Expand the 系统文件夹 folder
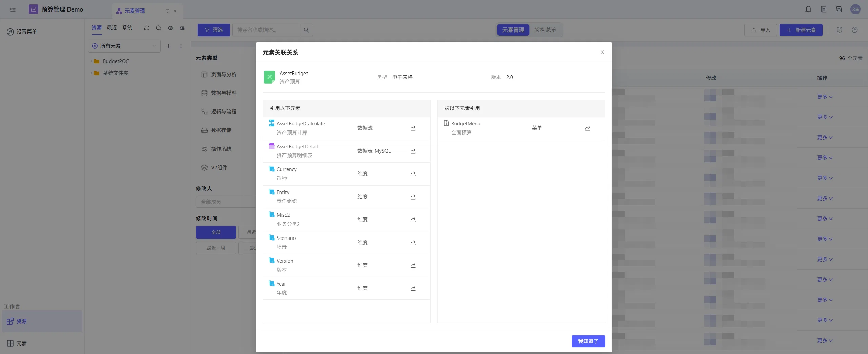 pyautogui.click(x=91, y=73)
